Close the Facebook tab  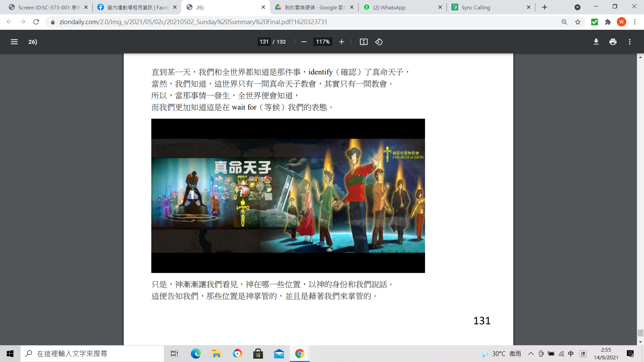[175, 7]
